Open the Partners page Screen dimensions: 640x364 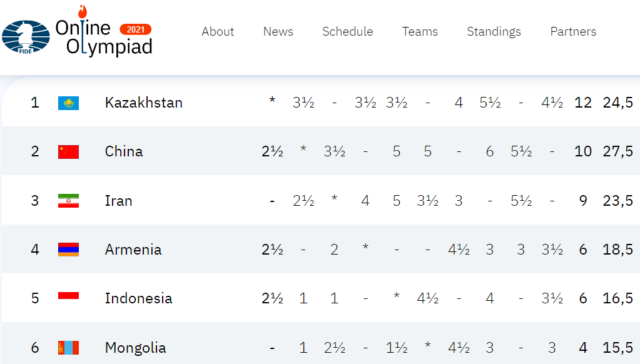pos(573,31)
